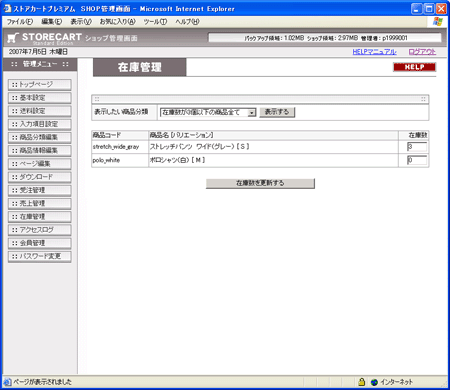Open the ヘルプ menu
This screenshot has width=450, height=390.
(187, 22)
